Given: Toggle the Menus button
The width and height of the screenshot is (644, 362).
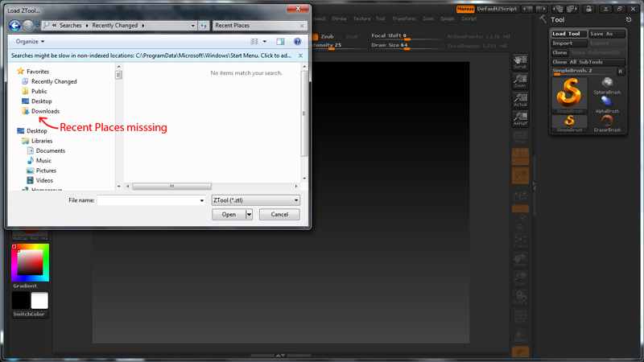Looking at the screenshot, I should click(x=465, y=9).
